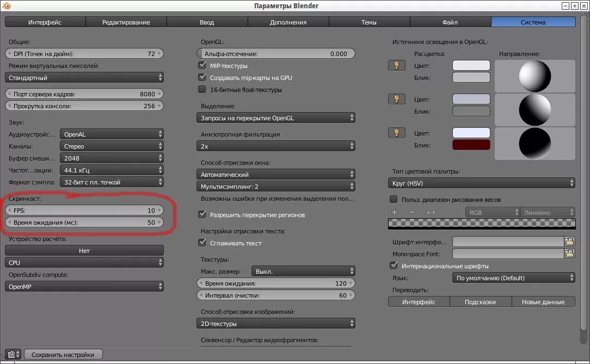The height and width of the screenshot is (364, 590).
Task: Click third light direction sphere
Action: [x=534, y=143]
